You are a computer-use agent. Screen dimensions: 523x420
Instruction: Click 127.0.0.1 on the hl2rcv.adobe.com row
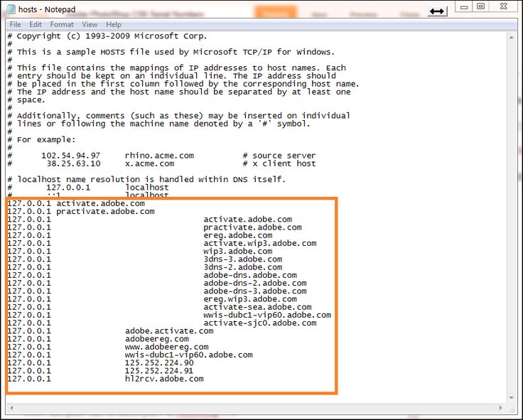[x=29, y=379]
